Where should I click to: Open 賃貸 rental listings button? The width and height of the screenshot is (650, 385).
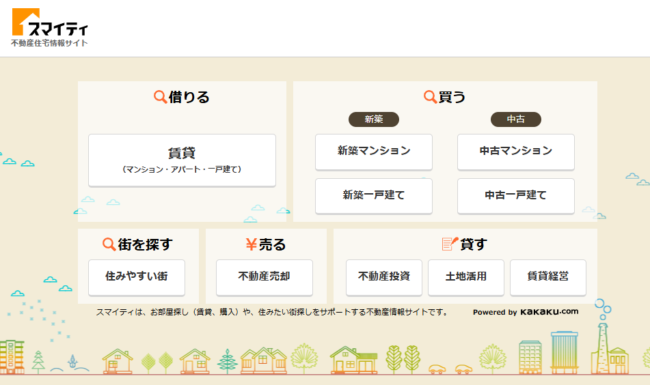tap(182, 160)
